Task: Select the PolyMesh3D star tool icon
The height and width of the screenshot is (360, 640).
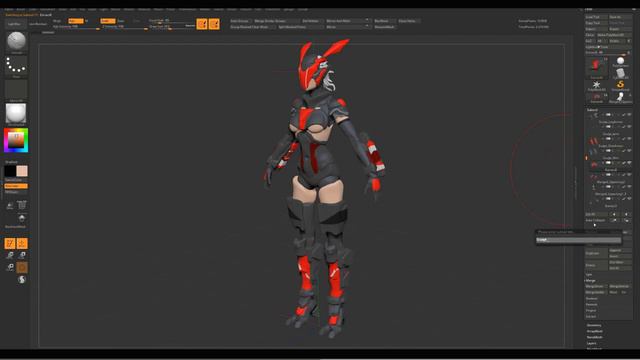Action: tap(596, 85)
